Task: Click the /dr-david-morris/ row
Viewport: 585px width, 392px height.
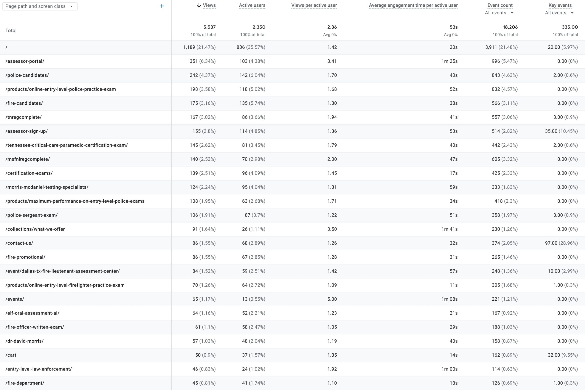Action: point(292,341)
